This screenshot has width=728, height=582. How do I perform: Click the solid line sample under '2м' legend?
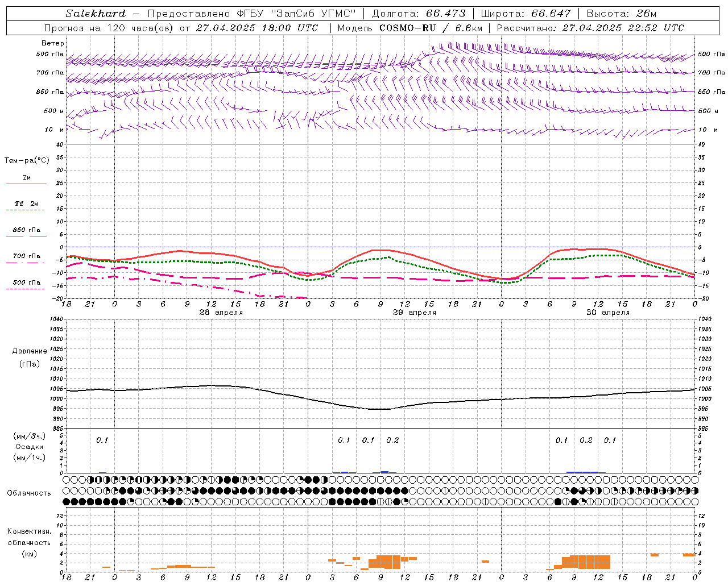point(26,184)
